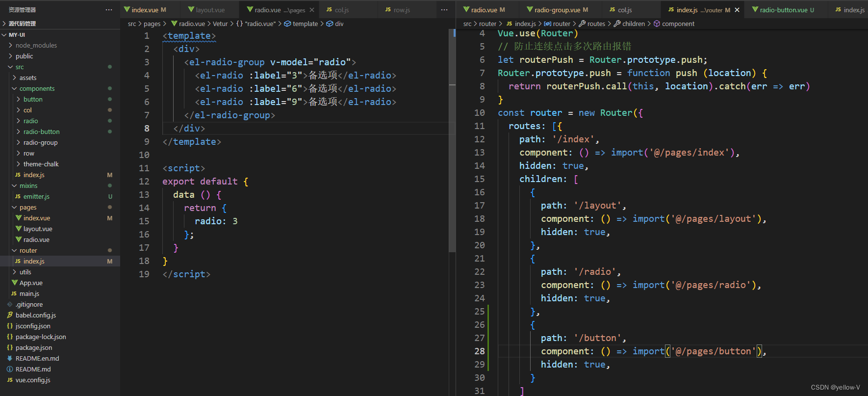The width and height of the screenshot is (868, 396).
Task: Click info icon beside README.md
Action: (x=10, y=369)
